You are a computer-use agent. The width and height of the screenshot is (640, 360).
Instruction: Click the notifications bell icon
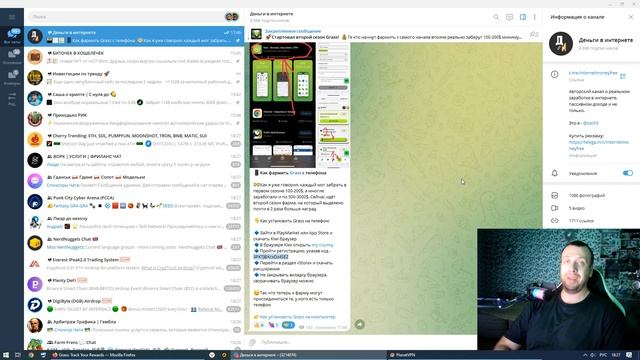[x=555, y=173]
